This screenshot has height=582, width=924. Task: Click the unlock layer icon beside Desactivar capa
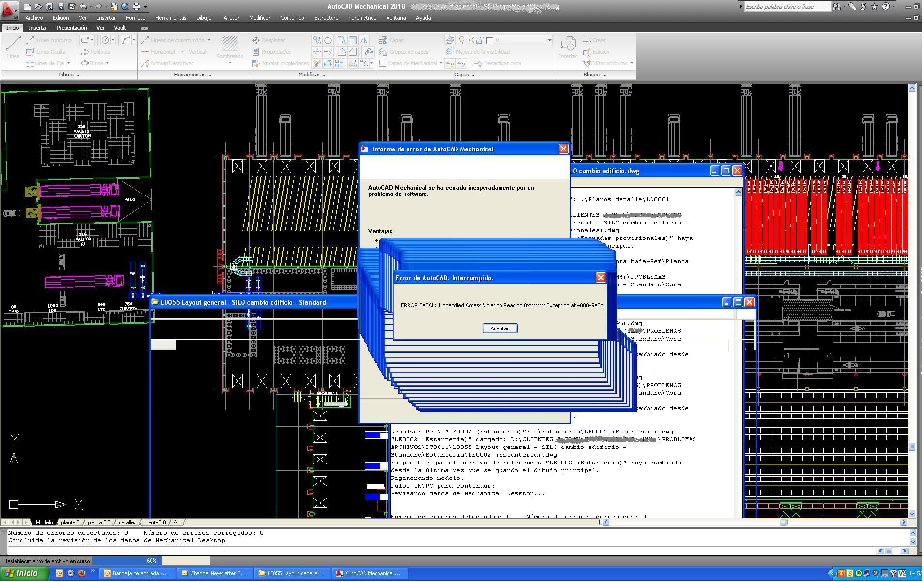click(x=462, y=63)
